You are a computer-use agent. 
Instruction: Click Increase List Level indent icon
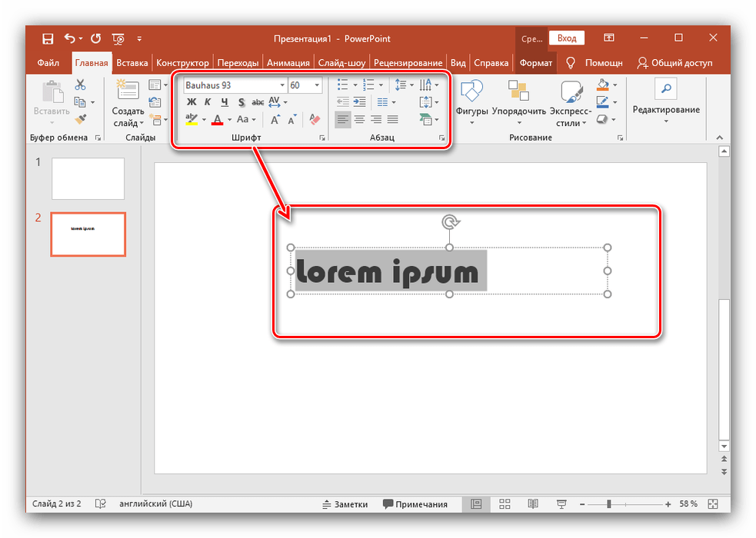pos(360,102)
